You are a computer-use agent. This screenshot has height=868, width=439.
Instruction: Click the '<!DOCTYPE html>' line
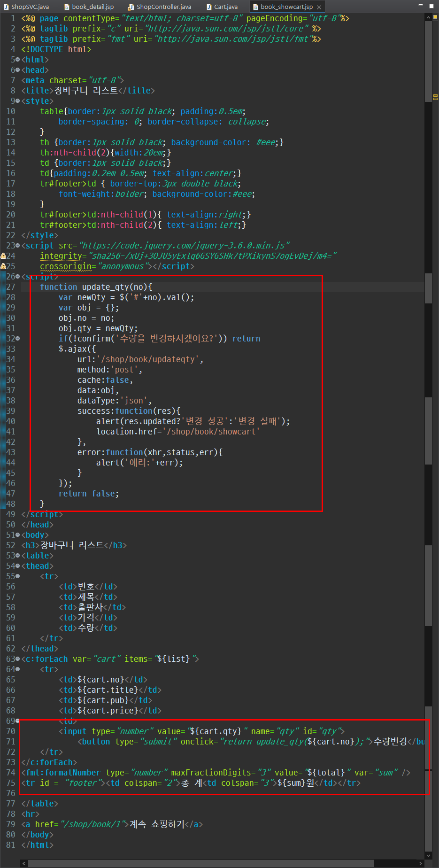coord(56,49)
